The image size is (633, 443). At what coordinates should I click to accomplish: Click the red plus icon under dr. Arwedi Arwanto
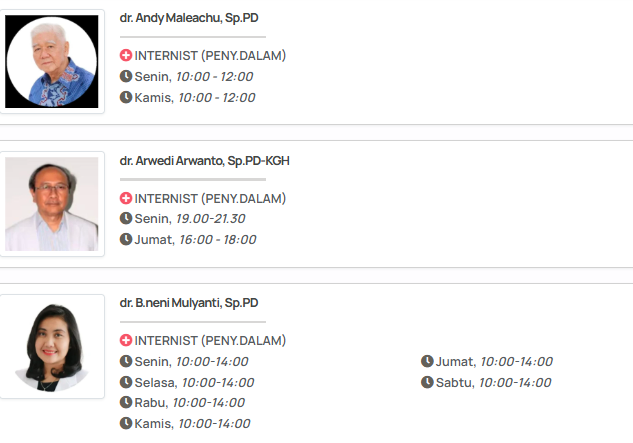[x=126, y=198]
